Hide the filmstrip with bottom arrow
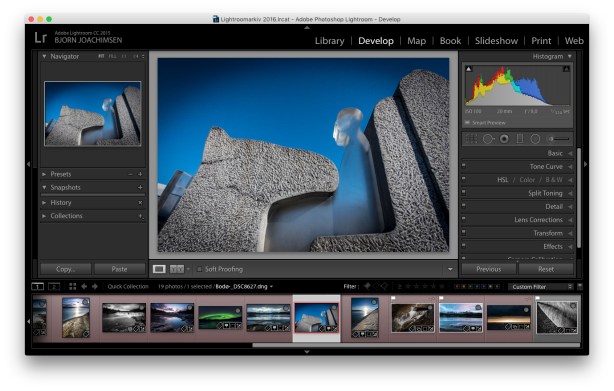Screen dimensions: 614x391 click(x=307, y=352)
